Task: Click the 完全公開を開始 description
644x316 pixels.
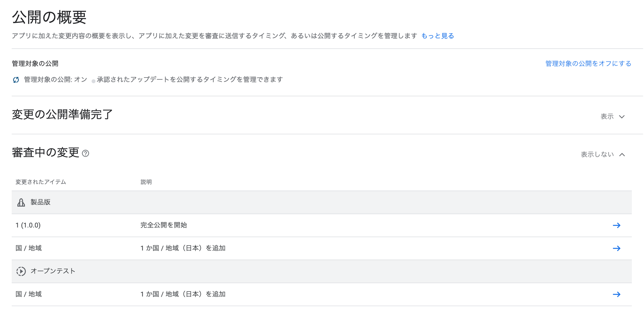Action: click(x=164, y=225)
